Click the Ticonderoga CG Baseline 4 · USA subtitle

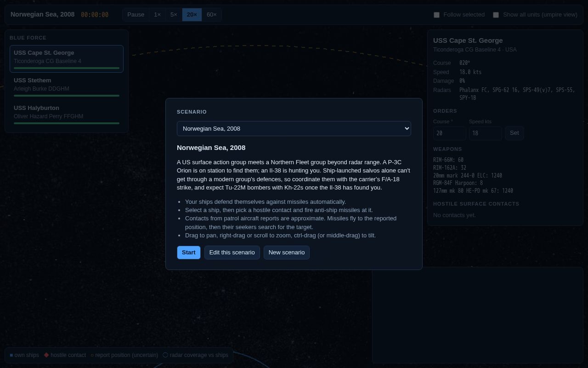475,50
